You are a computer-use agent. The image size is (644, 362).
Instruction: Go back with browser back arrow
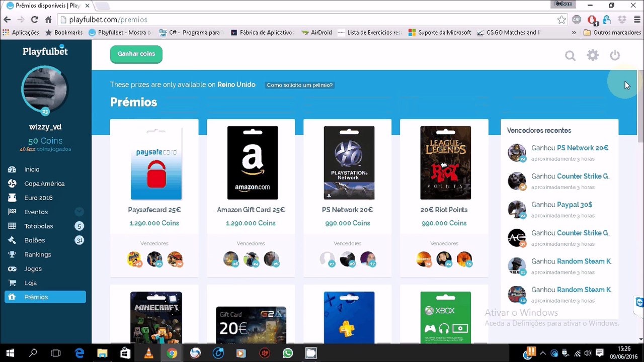[x=7, y=20]
